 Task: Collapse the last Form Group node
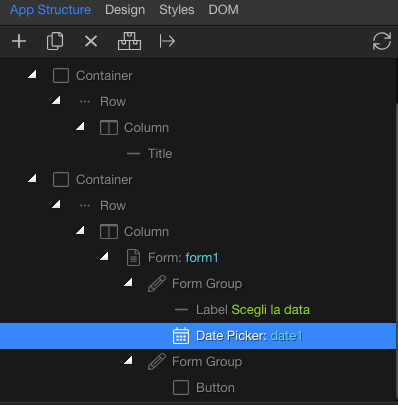pos(128,360)
